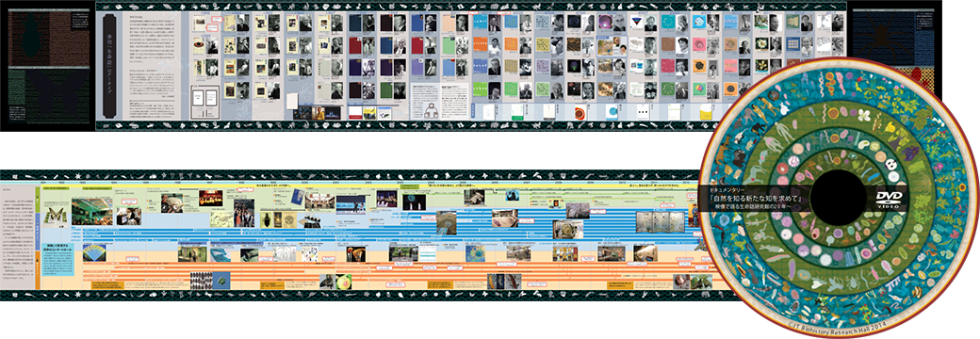
Task: Click the red-lit stage photo in the timeline
Action: point(210,198)
